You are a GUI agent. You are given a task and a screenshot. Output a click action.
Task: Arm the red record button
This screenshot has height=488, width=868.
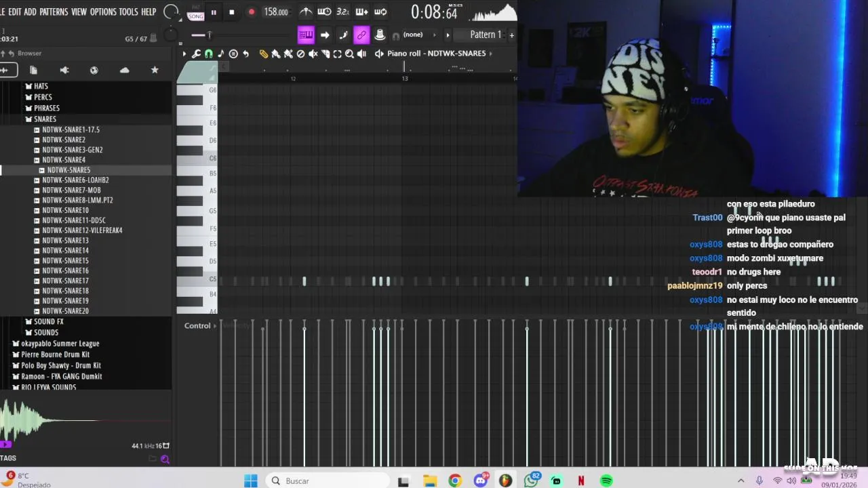click(251, 12)
